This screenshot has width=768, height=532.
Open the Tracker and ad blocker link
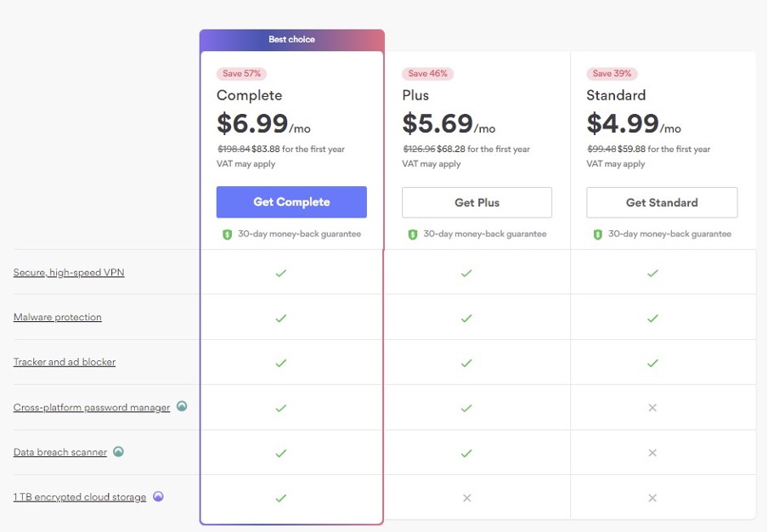64,362
